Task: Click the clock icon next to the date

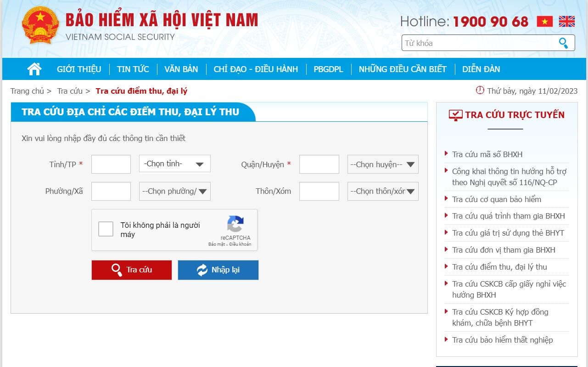Action: (x=480, y=90)
